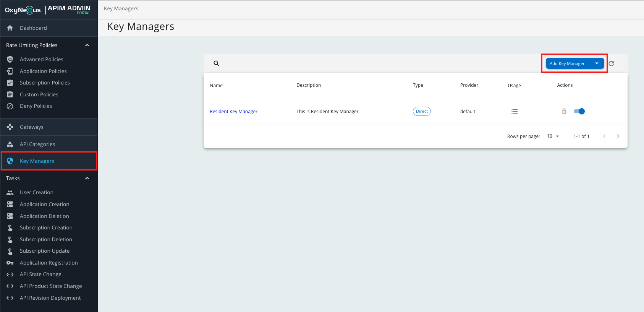Click the API State Change arrows icon
This screenshot has width=644, height=312.
pyautogui.click(x=10, y=274)
